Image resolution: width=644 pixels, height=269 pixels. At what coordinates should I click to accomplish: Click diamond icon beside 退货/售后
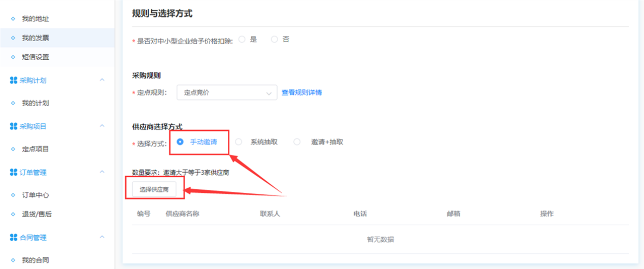click(13, 214)
